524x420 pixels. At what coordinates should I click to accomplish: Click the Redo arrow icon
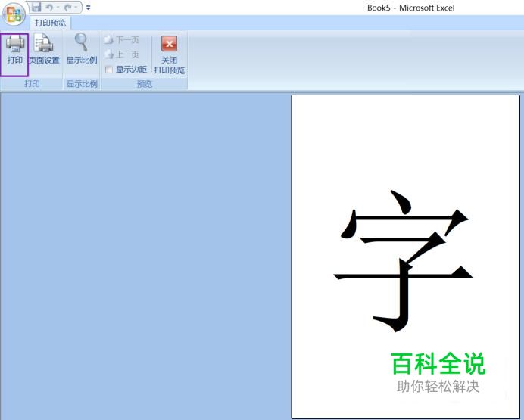click(x=68, y=7)
